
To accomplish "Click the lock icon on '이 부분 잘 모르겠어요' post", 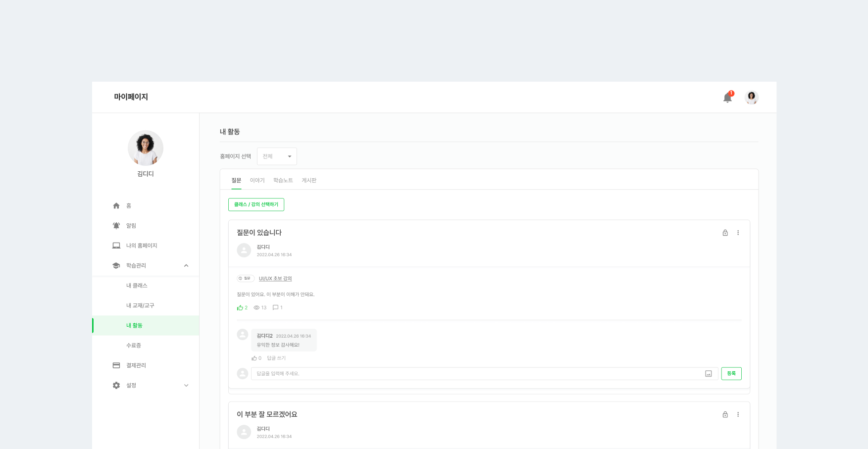I will click(x=725, y=414).
